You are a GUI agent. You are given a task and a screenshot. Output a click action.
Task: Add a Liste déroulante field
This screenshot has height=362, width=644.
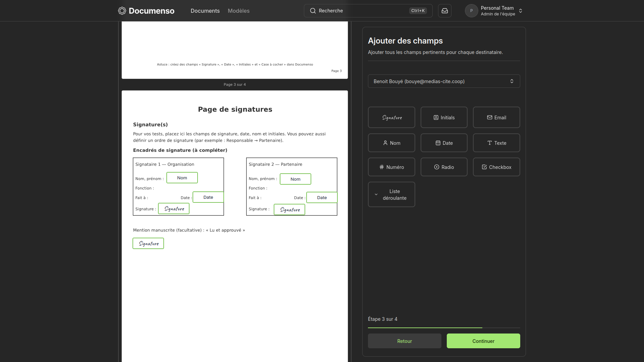[x=391, y=194]
